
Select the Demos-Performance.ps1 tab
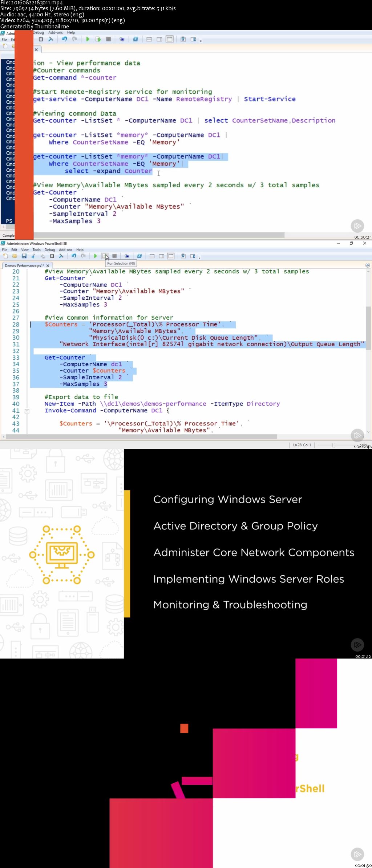click(x=24, y=265)
